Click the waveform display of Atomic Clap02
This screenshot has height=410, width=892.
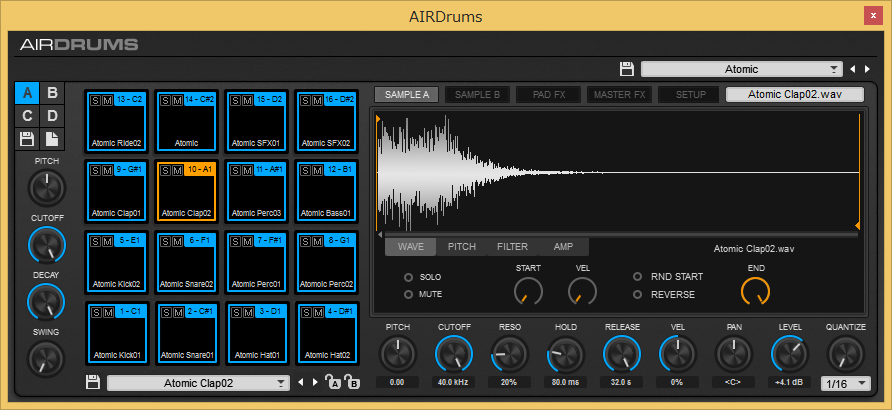[618, 171]
